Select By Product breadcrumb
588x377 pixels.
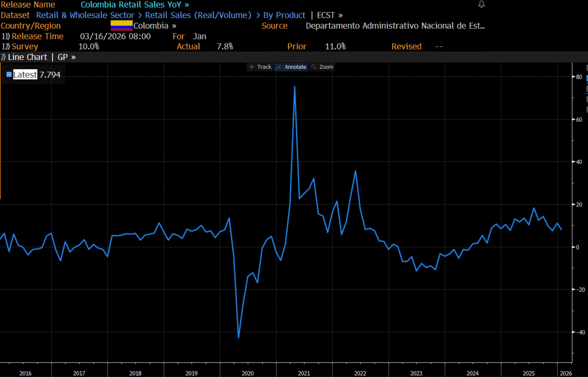pos(284,15)
